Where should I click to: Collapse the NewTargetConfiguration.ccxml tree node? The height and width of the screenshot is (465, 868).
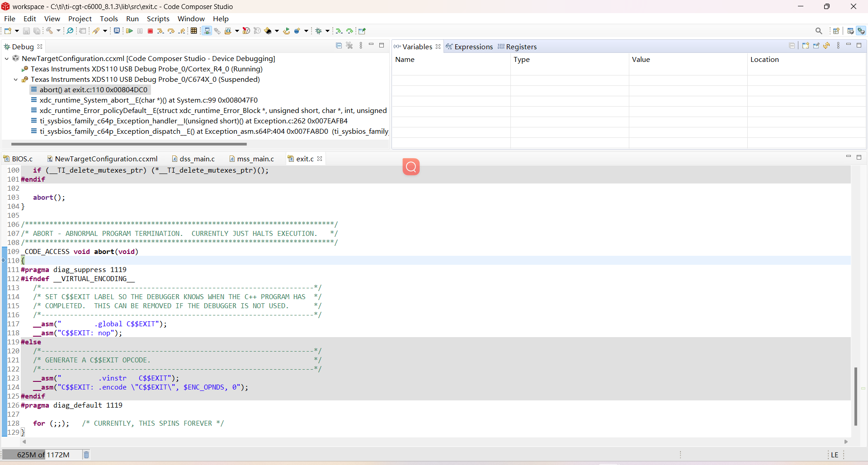(7, 59)
